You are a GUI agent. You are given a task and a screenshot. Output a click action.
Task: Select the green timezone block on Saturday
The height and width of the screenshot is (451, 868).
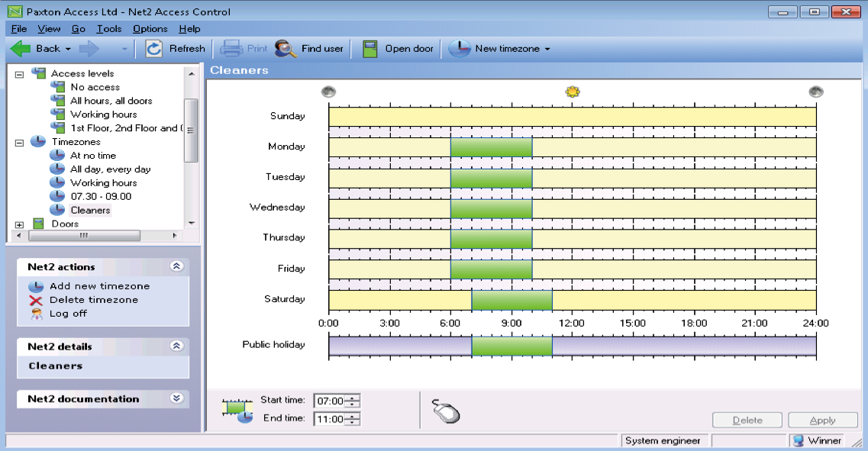tap(511, 298)
